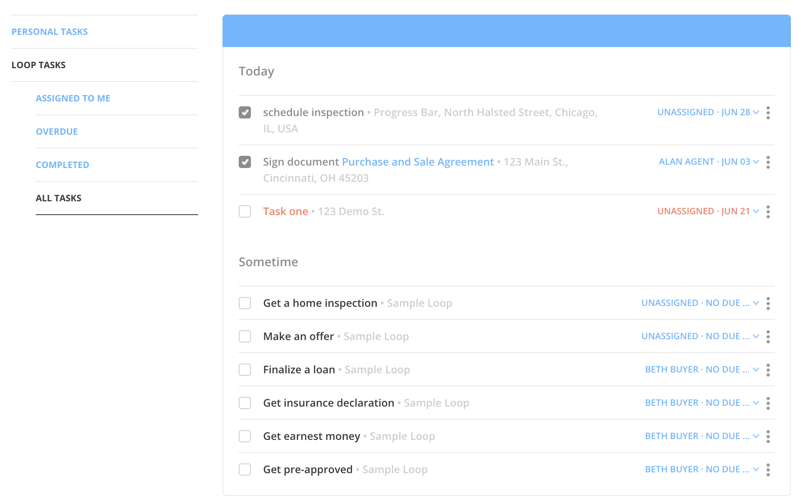Open the Completed tasks filter
Screen dimensions: 812x504
(63, 165)
